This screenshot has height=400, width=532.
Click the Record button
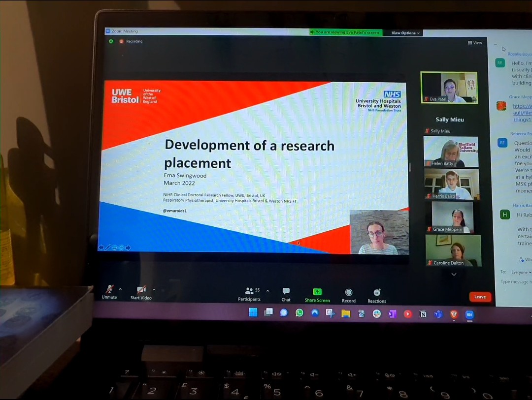349,296
